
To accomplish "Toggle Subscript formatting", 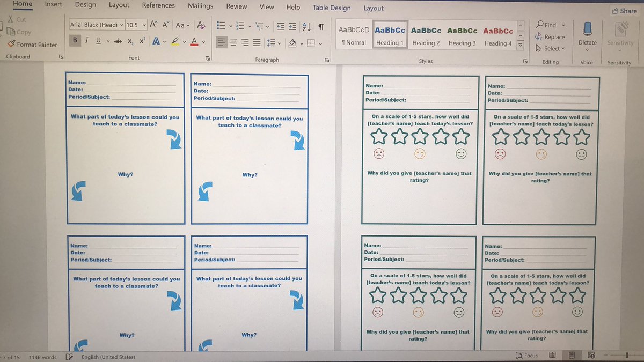I will click(x=130, y=41).
